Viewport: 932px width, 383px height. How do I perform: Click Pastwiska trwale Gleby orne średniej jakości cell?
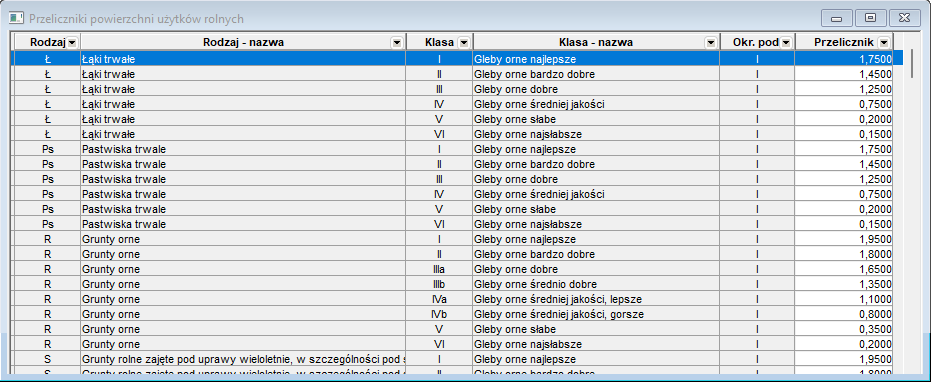[596, 194]
